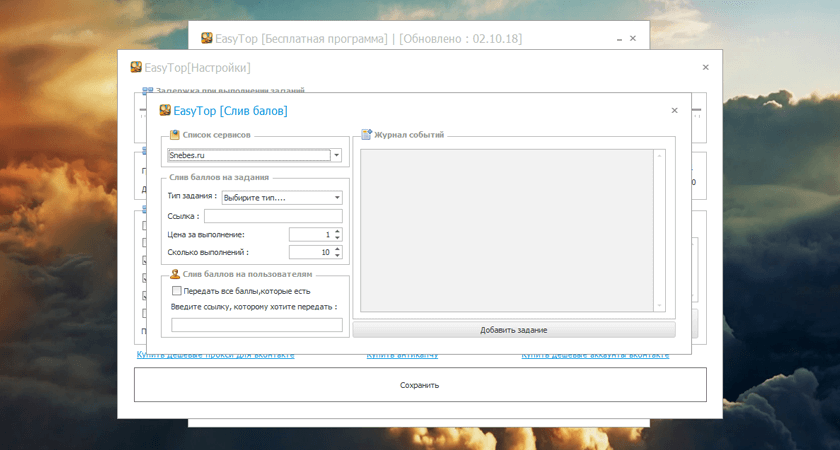Click the EasyTop icon in Слив балов title
The height and width of the screenshot is (450, 840).
point(165,110)
